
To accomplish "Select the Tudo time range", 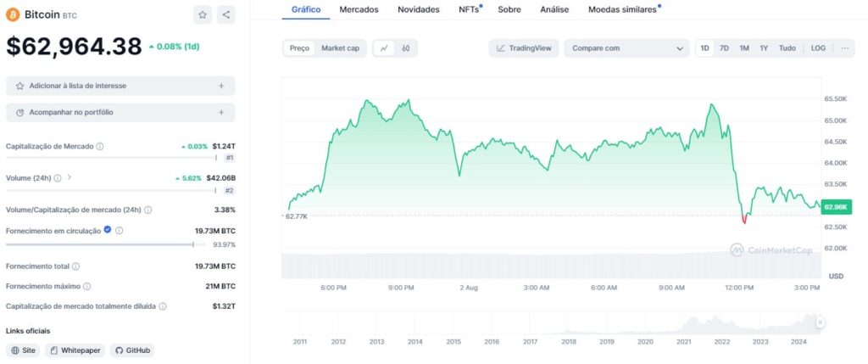I will pos(787,48).
